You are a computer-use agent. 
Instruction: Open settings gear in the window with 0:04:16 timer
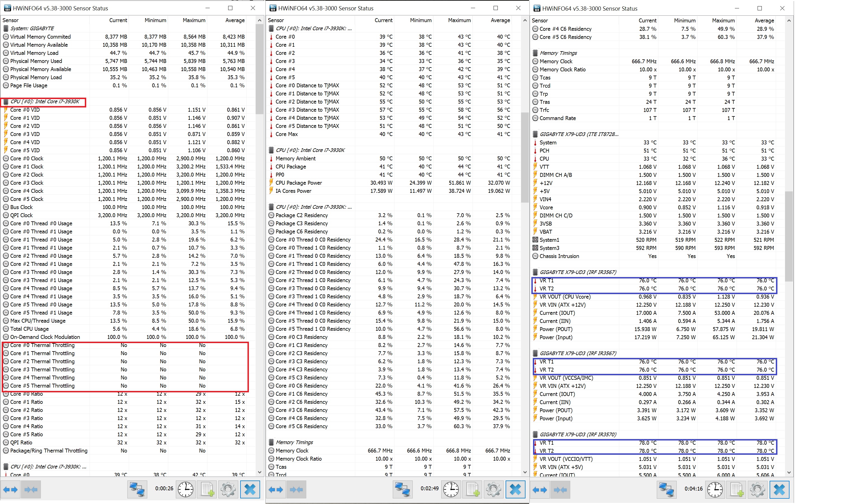pyautogui.click(x=757, y=490)
